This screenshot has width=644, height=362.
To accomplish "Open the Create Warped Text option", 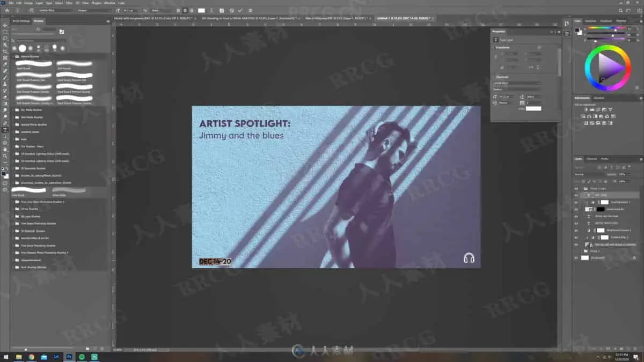I will [x=211, y=10].
